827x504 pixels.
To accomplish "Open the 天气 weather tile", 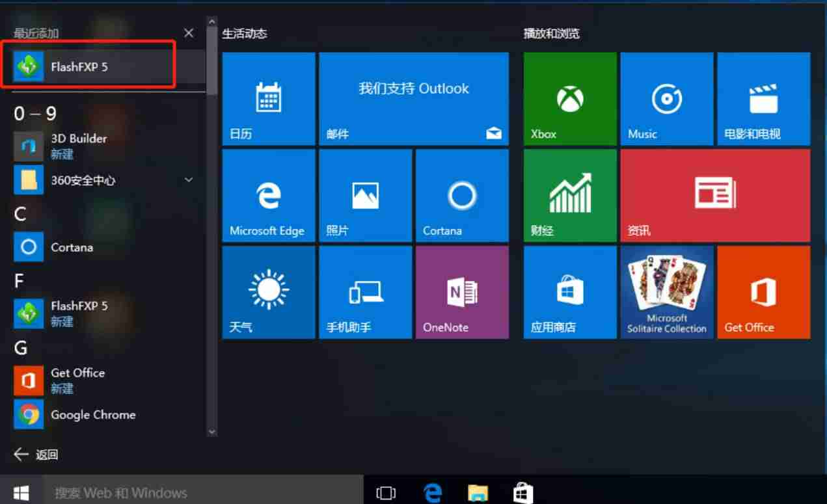I will tap(269, 292).
